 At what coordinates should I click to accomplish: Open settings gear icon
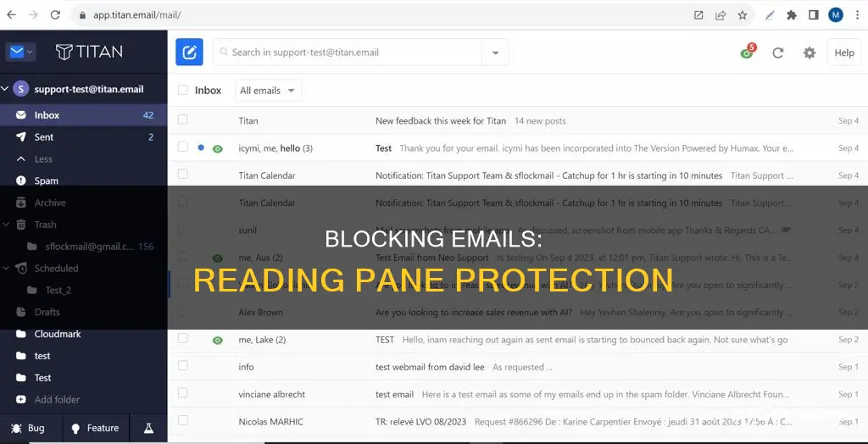click(x=810, y=53)
